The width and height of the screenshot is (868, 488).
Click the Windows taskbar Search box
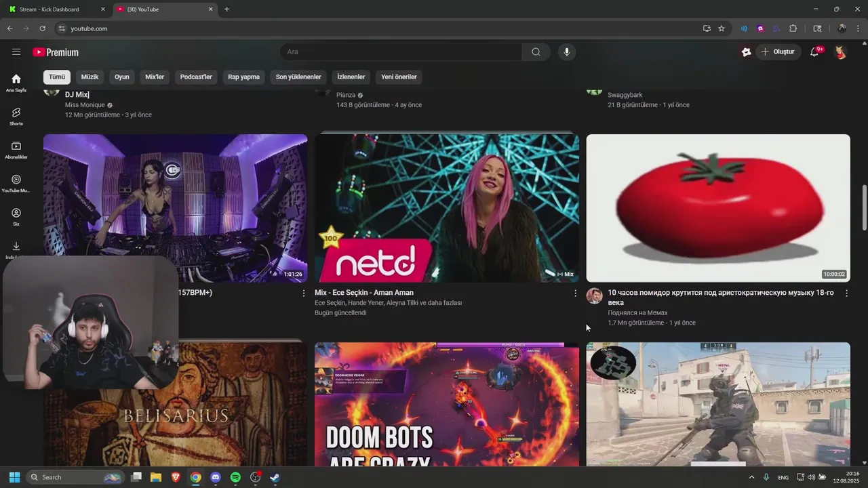[75, 477]
